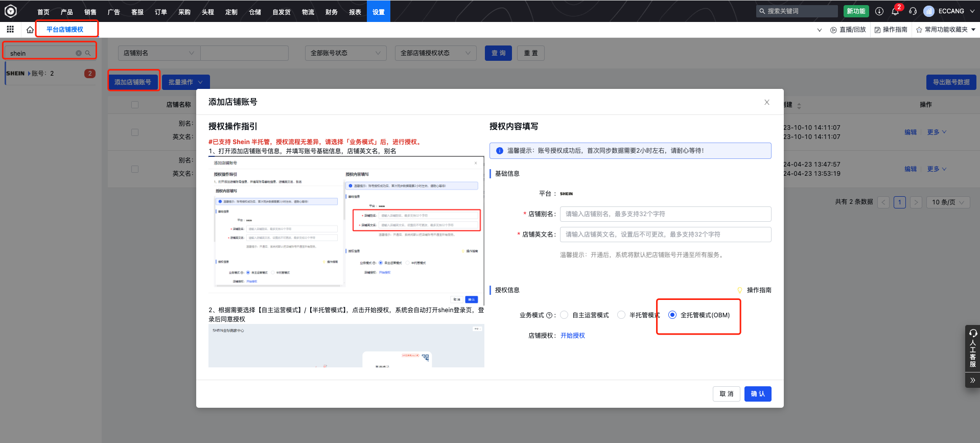Image resolution: width=980 pixels, height=443 pixels.
Task: Open the 店铺别名 dropdown
Action: coord(159,53)
